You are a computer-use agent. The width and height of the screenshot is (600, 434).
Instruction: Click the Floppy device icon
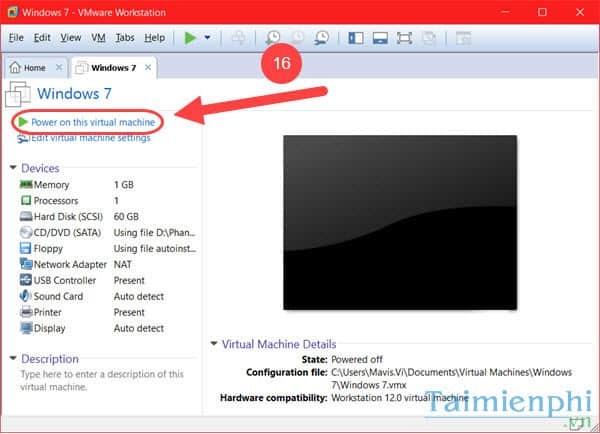[x=26, y=248]
